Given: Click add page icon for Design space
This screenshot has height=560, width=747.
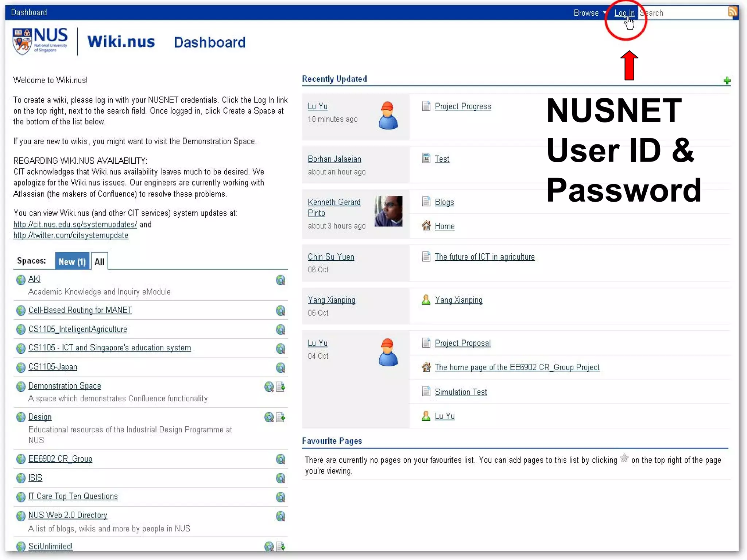Looking at the screenshot, I should 280,417.
